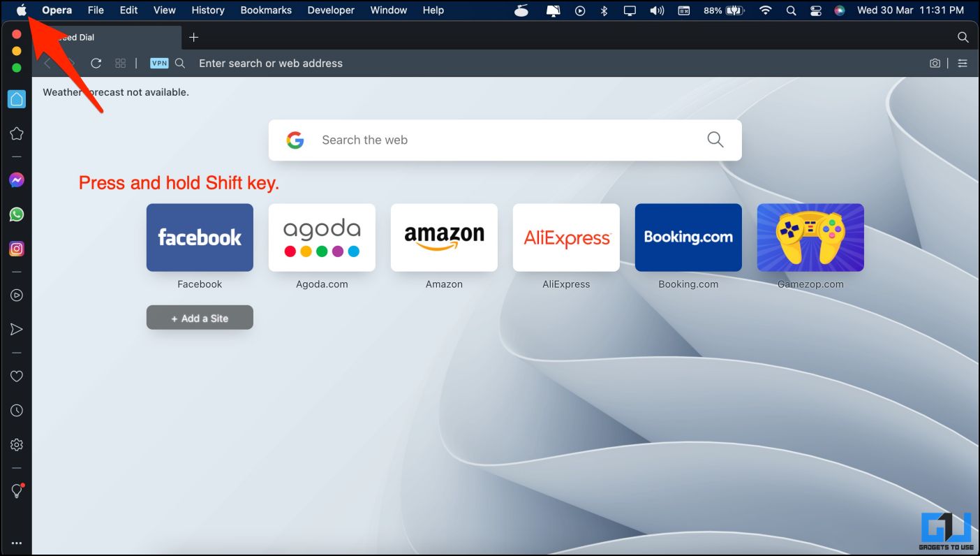The width and height of the screenshot is (980, 556).
Task: Launch Siri from the menu bar
Action: point(840,10)
